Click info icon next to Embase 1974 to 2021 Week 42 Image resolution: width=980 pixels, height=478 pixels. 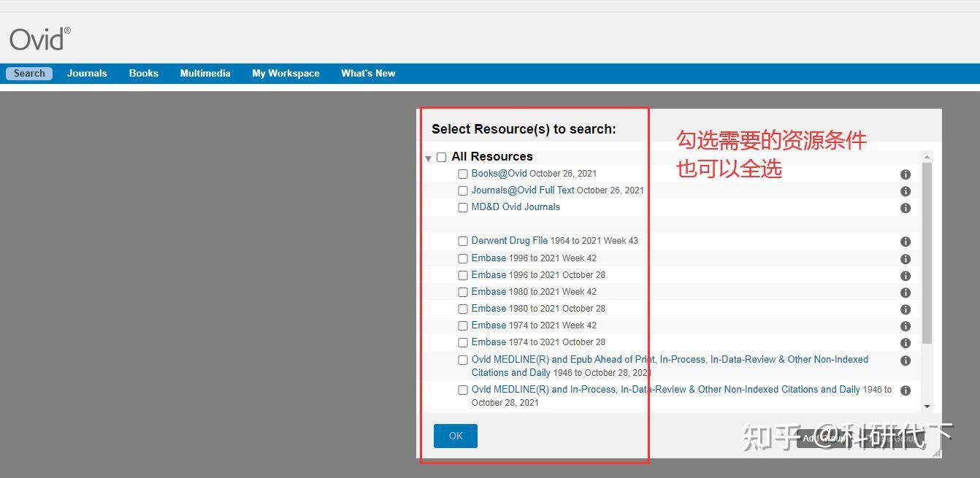906,325
